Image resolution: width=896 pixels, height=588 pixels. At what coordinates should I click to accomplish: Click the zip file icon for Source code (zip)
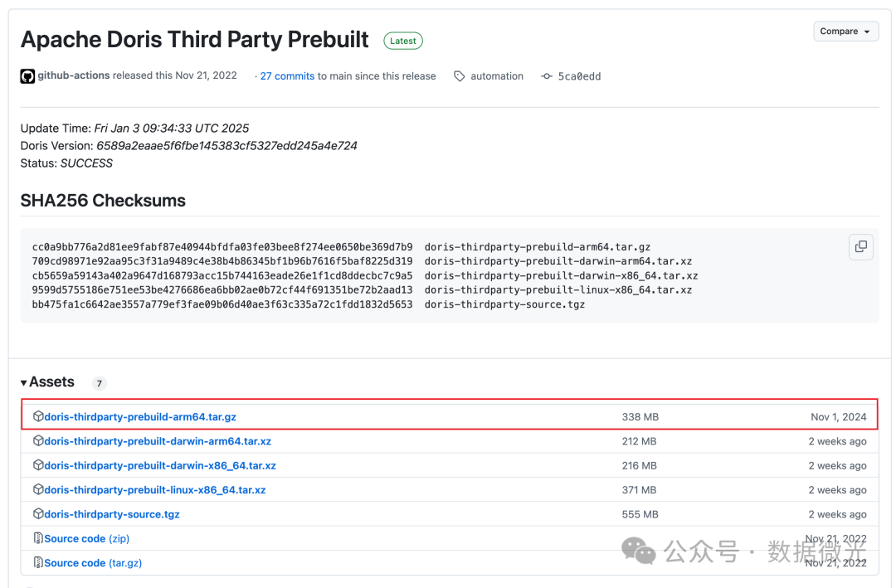point(38,538)
